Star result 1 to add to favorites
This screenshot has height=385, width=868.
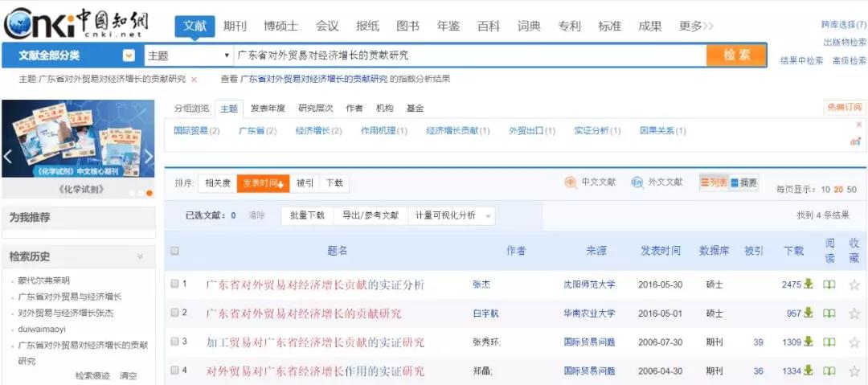coord(854,285)
